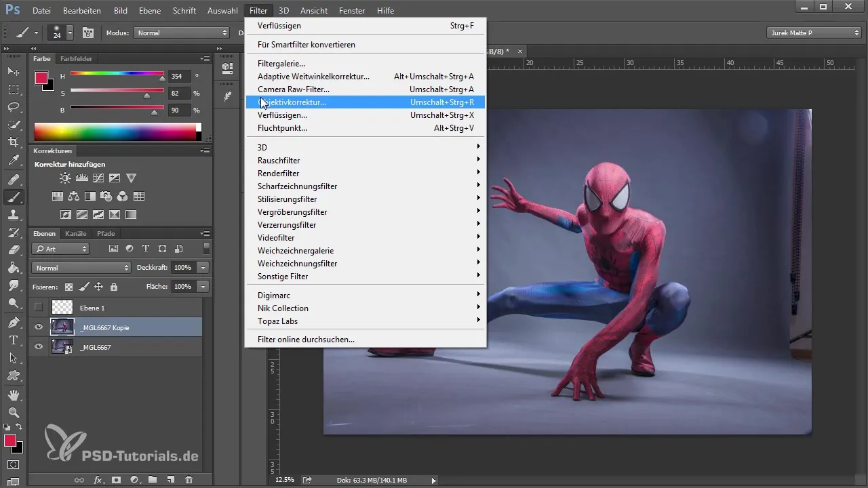Select the Move tool
The height and width of the screenshot is (488, 868).
(x=14, y=71)
